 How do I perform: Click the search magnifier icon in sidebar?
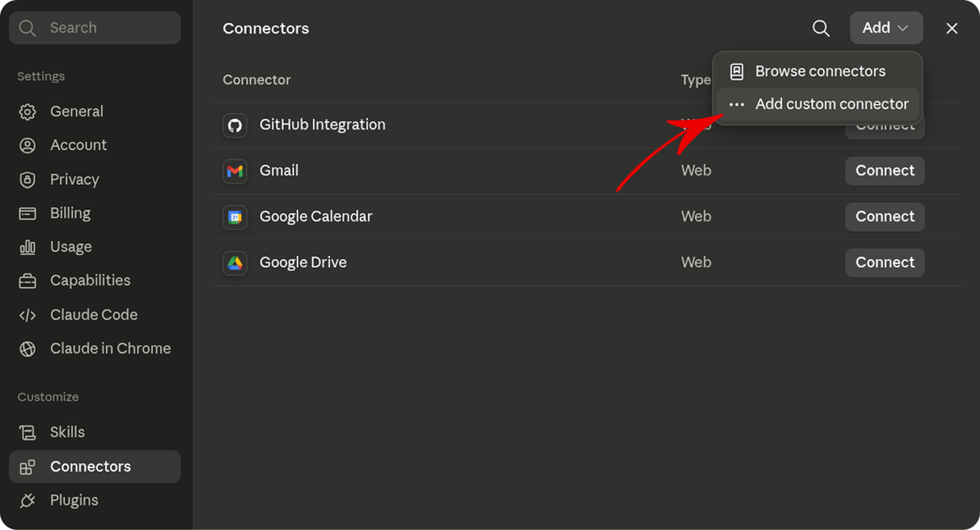point(27,28)
